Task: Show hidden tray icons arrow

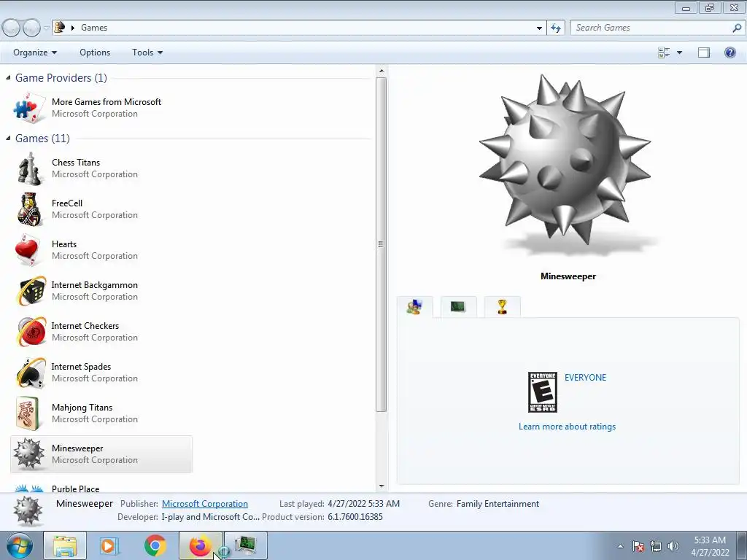Action: pyautogui.click(x=620, y=546)
